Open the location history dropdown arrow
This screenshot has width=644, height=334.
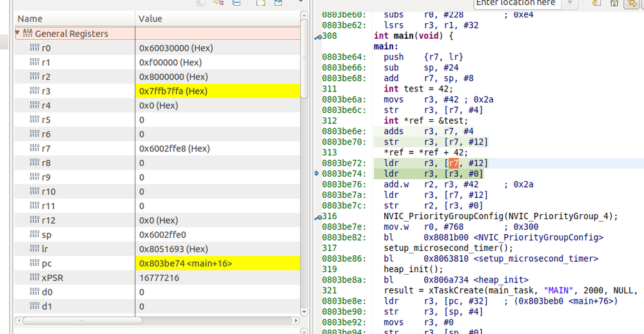(x=569, y=4)
